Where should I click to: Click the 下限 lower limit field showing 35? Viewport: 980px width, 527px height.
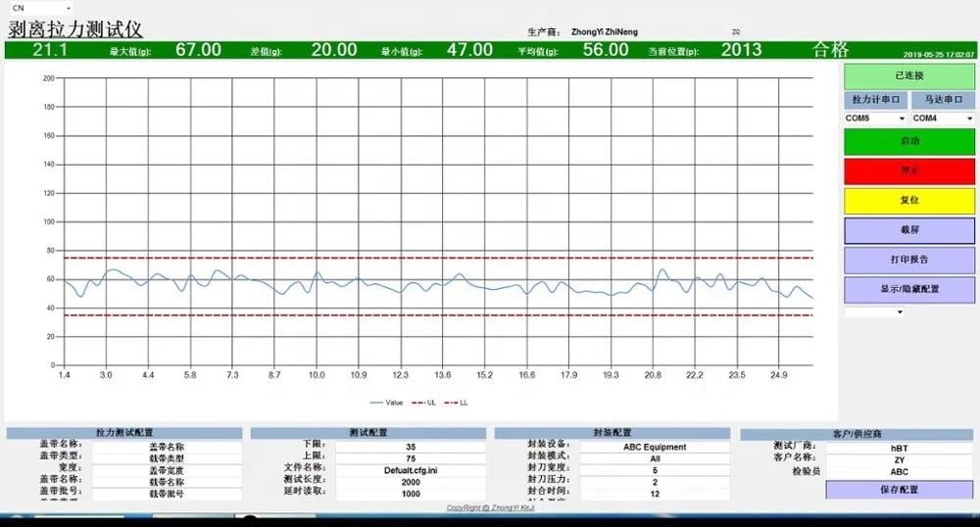[x=410, y=447]
